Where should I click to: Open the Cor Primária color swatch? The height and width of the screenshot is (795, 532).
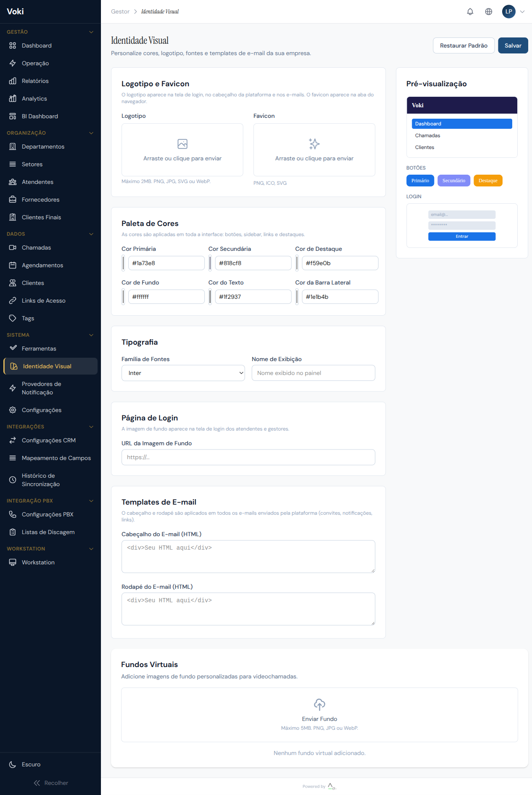pyautogui.click(x=124, y=263)
